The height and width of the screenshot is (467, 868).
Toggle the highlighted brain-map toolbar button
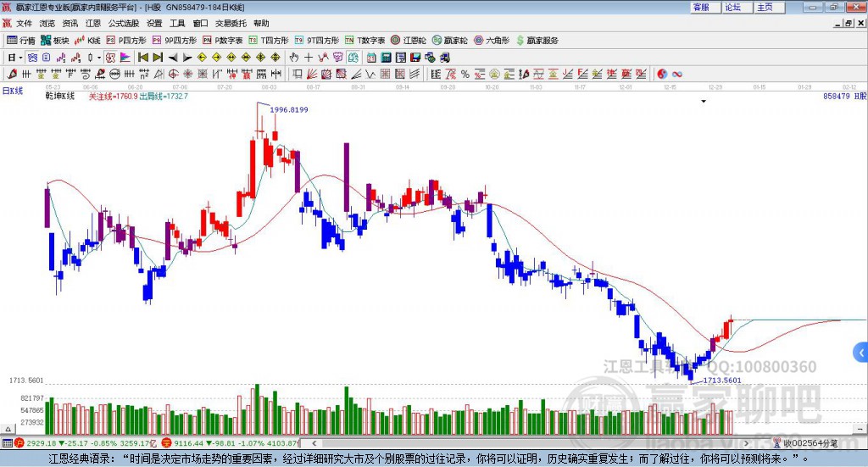tap(353, 58)
